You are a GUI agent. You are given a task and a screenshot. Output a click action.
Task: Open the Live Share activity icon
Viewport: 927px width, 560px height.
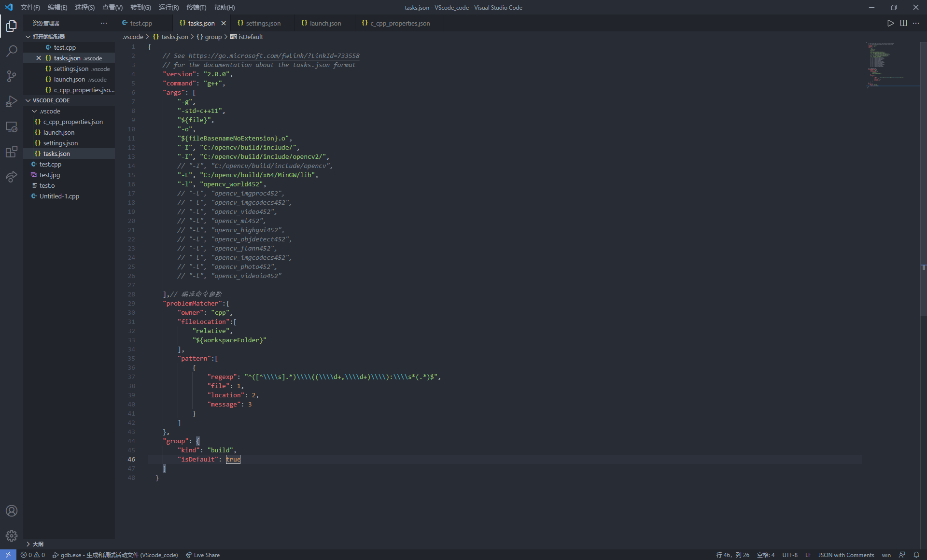click(x=12, y=177)
